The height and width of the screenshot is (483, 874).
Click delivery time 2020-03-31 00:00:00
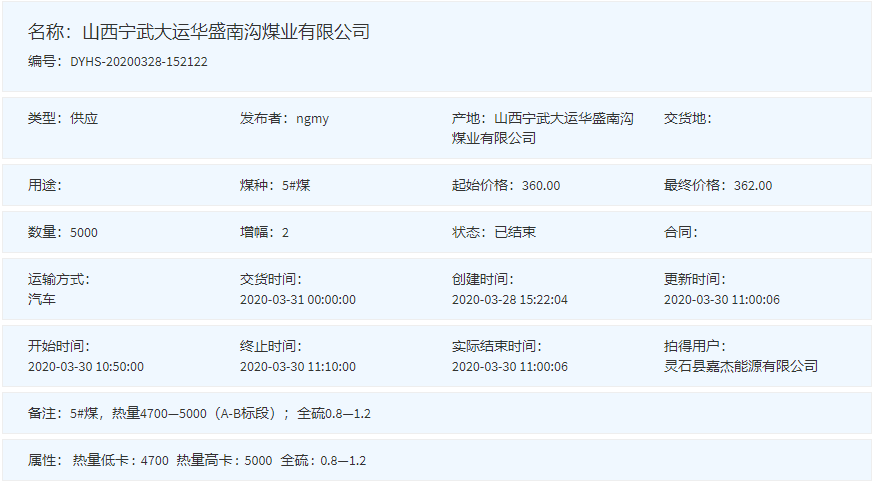(x=298, y=300)
